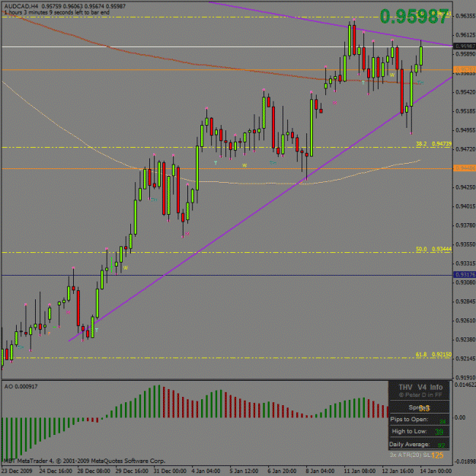Click the 0.92845 price axis value
The width and height of the screenshot is (476, 476).
465,302
